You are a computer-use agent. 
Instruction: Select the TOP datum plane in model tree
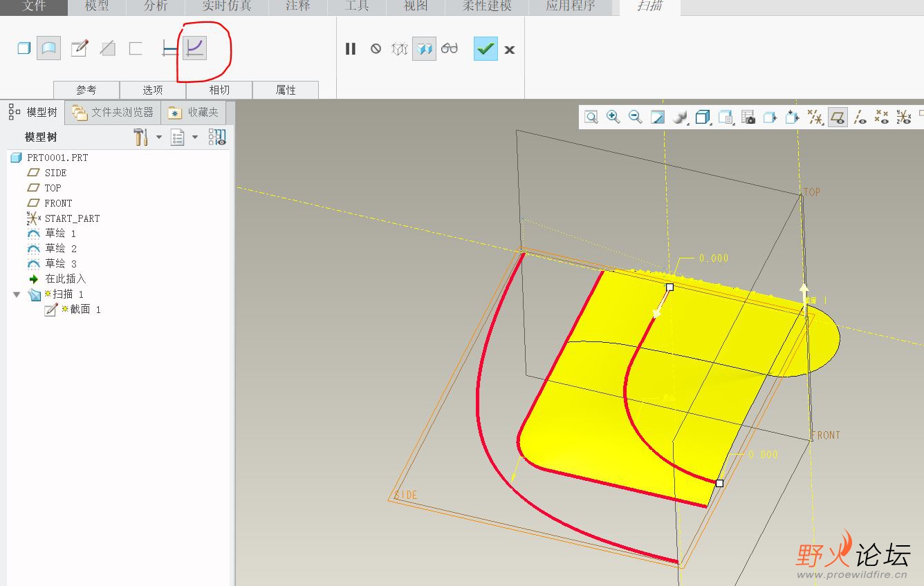[53, 188]
